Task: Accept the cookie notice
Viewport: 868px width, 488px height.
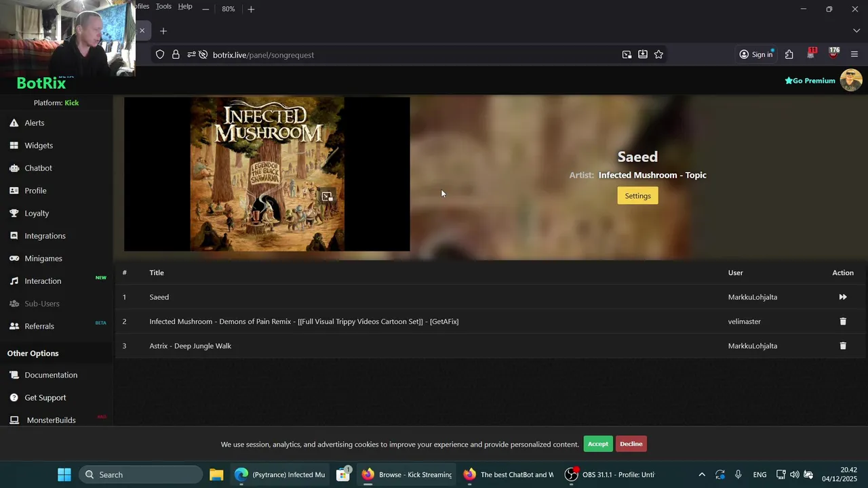Action: click(x=597, y=444)
